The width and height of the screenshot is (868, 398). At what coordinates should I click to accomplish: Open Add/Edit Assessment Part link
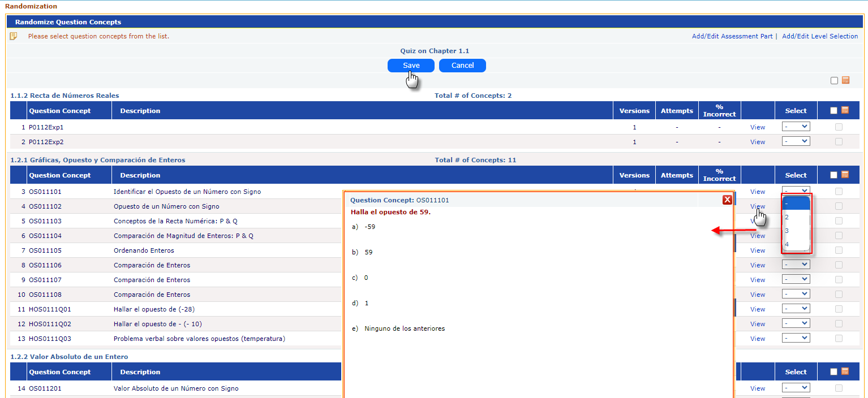(732, 36)
